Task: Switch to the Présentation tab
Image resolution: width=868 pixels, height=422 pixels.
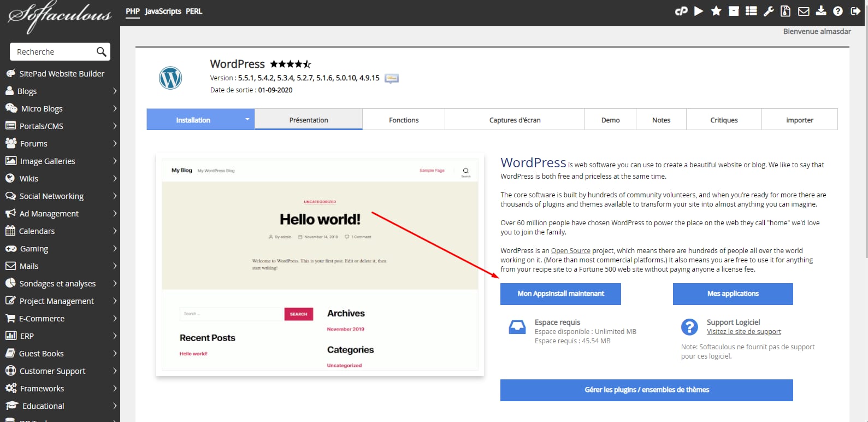Action: point(309,120)
